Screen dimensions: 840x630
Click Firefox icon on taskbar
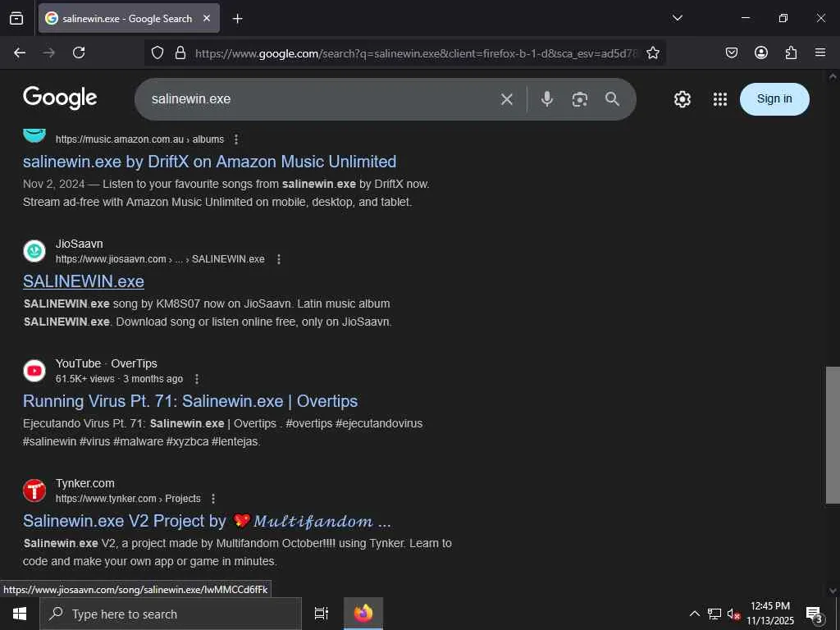pos(363,614)
